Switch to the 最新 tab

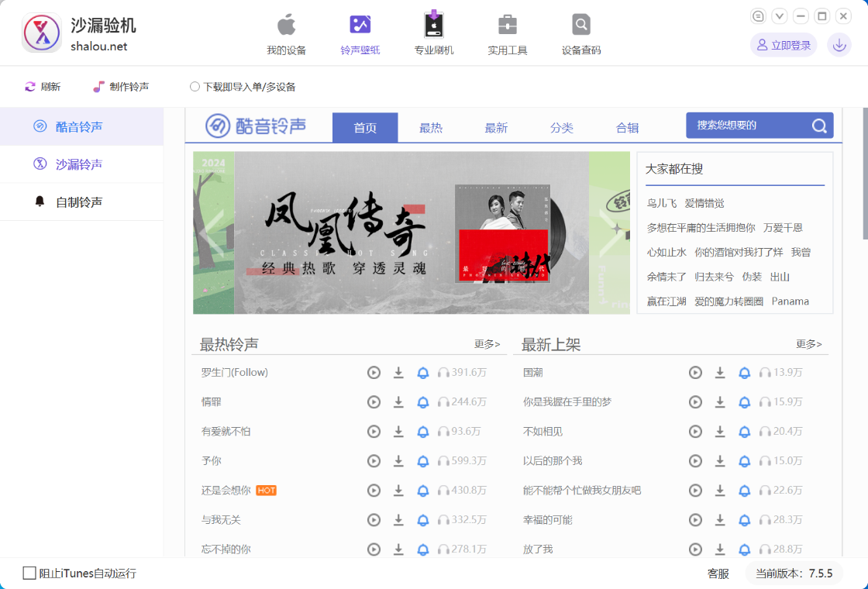point(496,128)
